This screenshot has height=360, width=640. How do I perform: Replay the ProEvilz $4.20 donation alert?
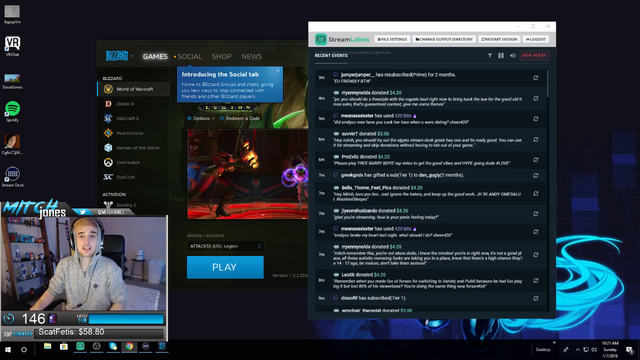536,160
